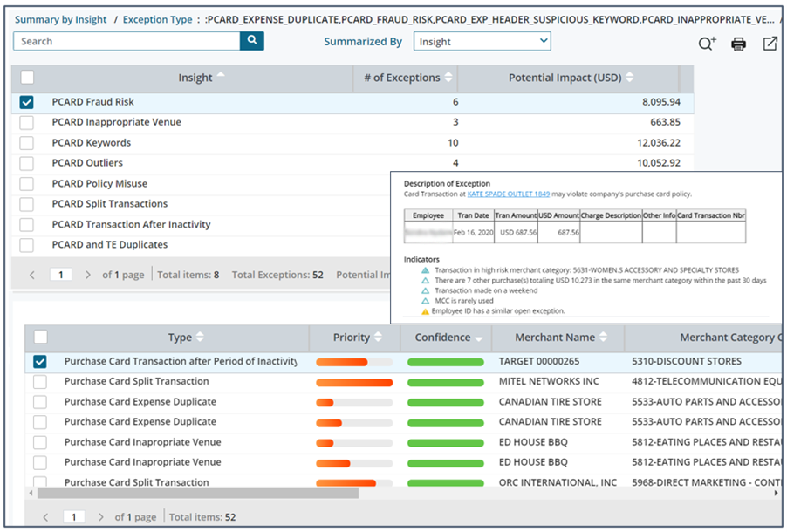Click the high risk merchant category indicator triangle
Image resolution: width=787 pixels, height=532 pixels.
(x=425, y=270)
